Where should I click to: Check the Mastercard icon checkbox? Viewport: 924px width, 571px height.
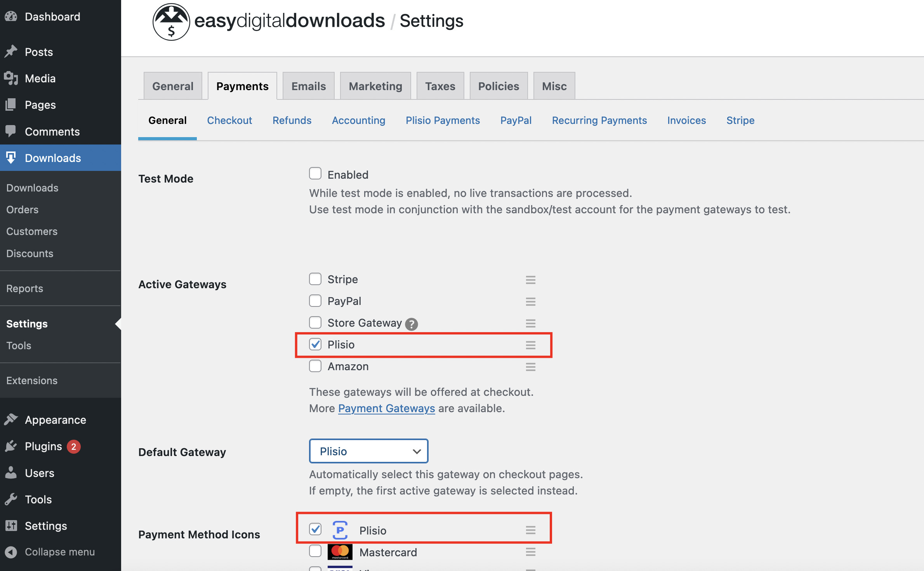315,551
